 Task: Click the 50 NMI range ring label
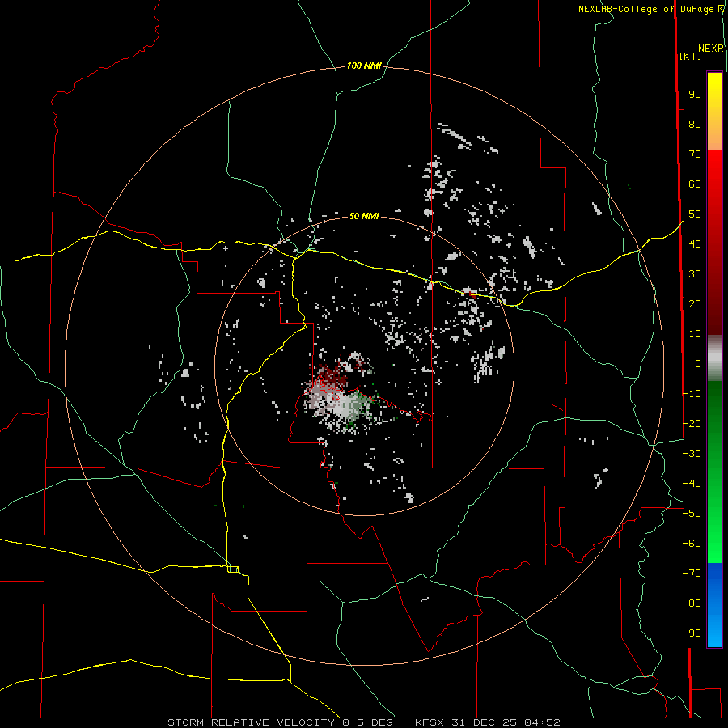tap(364, 216)
